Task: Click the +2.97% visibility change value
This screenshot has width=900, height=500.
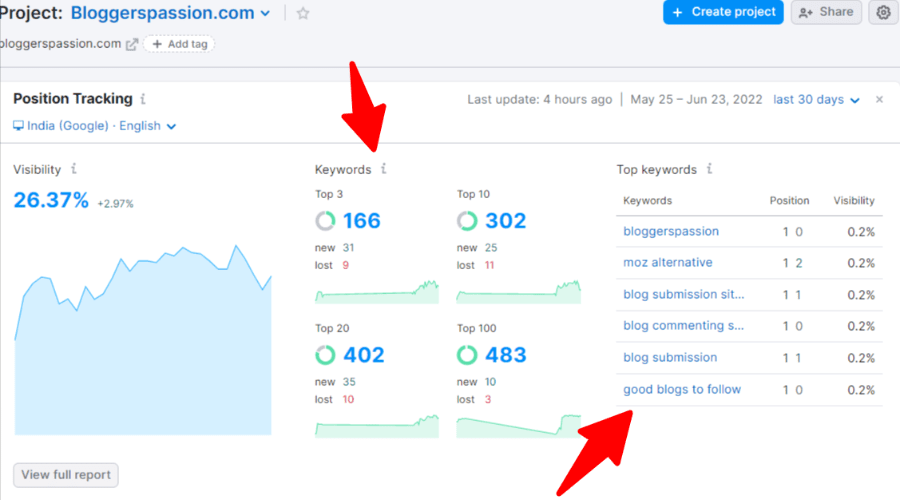Action: point(115,204)
